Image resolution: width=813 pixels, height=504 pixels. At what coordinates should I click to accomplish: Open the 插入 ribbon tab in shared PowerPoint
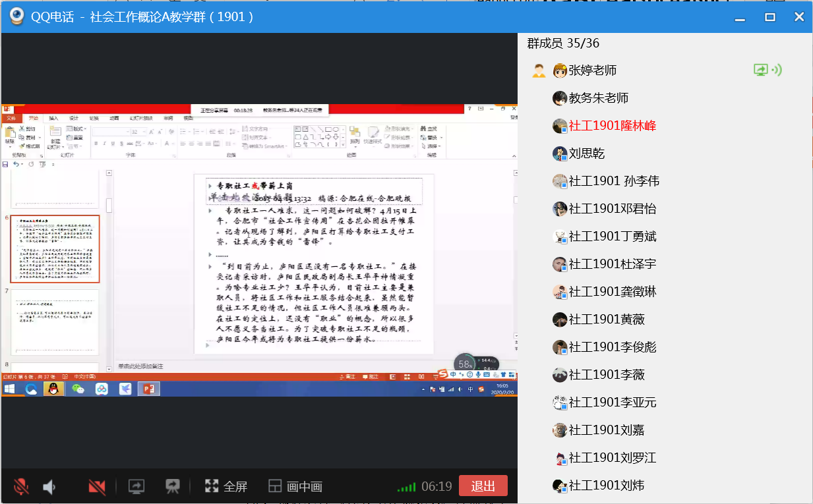click(53, 118)
